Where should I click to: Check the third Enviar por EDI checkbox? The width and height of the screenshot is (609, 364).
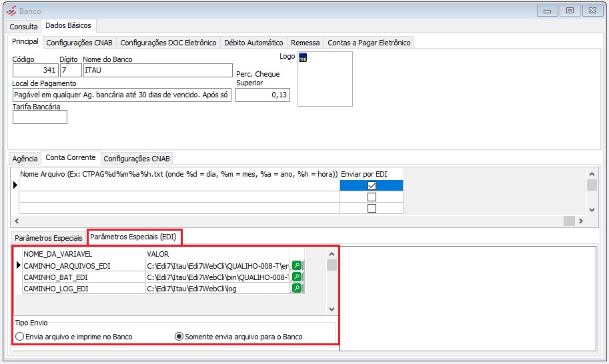pyautogui.click(x=372, y=208)
